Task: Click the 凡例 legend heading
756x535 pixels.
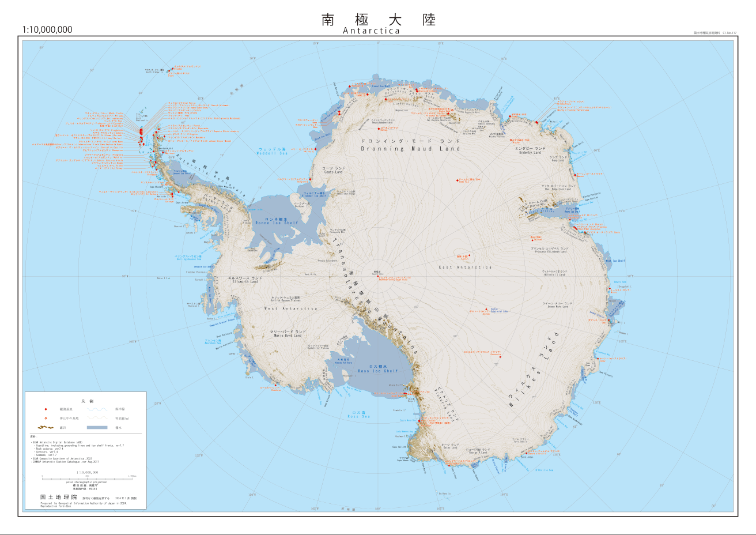Action: (x=89, y=401)
